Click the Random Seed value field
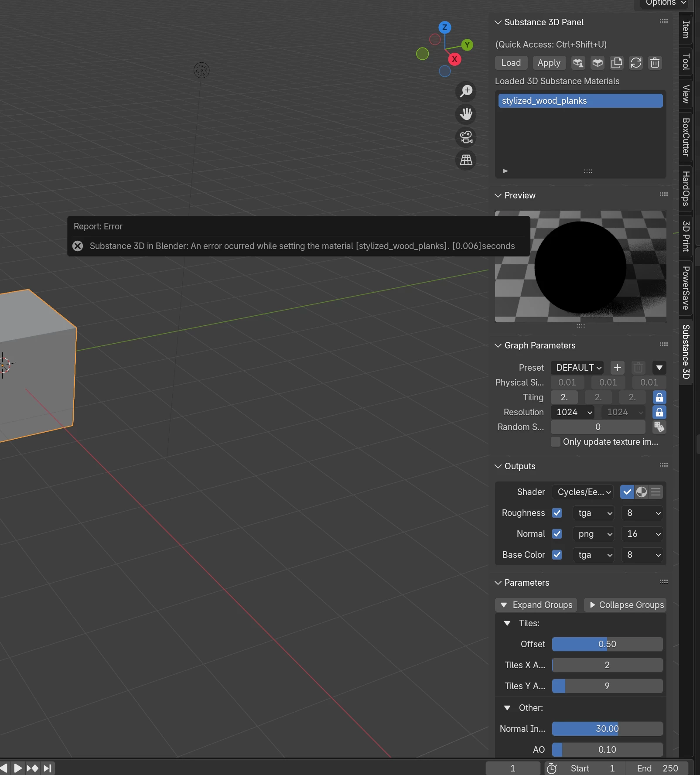The image size is (700, 775). coord(598,427)
